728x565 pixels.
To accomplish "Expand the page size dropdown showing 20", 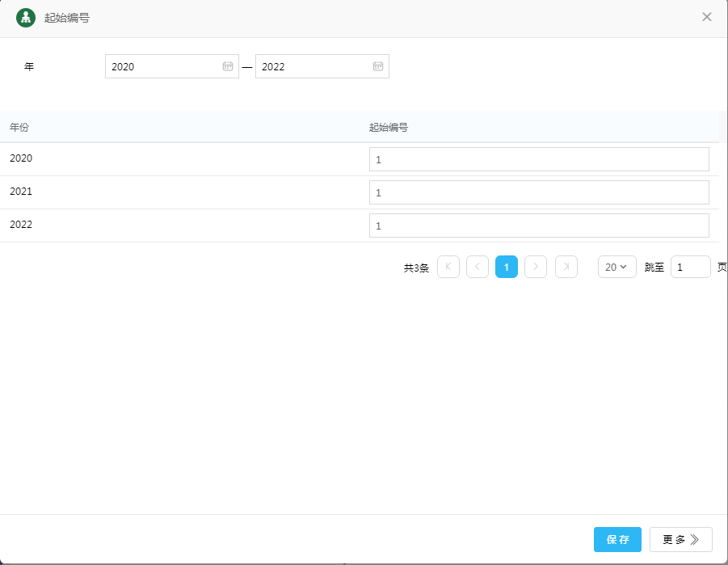I will [616, 267].
